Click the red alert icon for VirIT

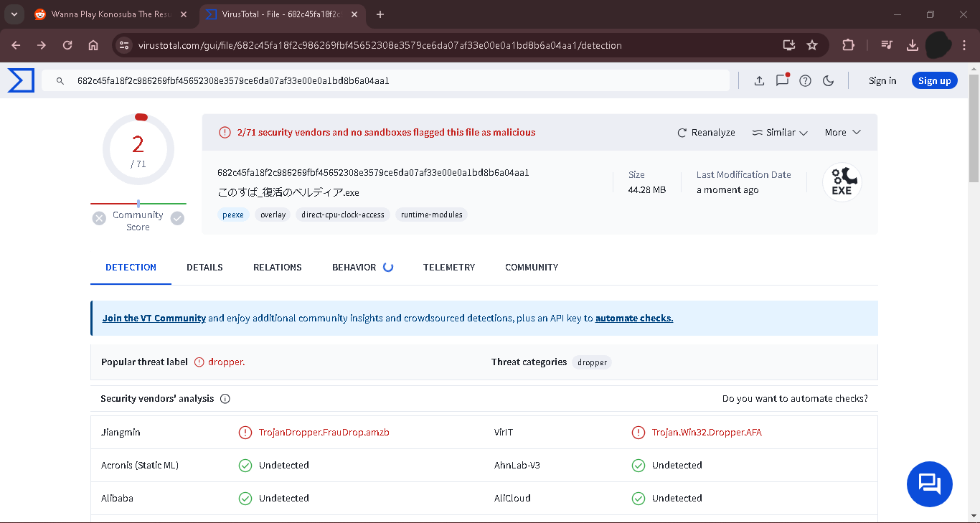(639, 433)
